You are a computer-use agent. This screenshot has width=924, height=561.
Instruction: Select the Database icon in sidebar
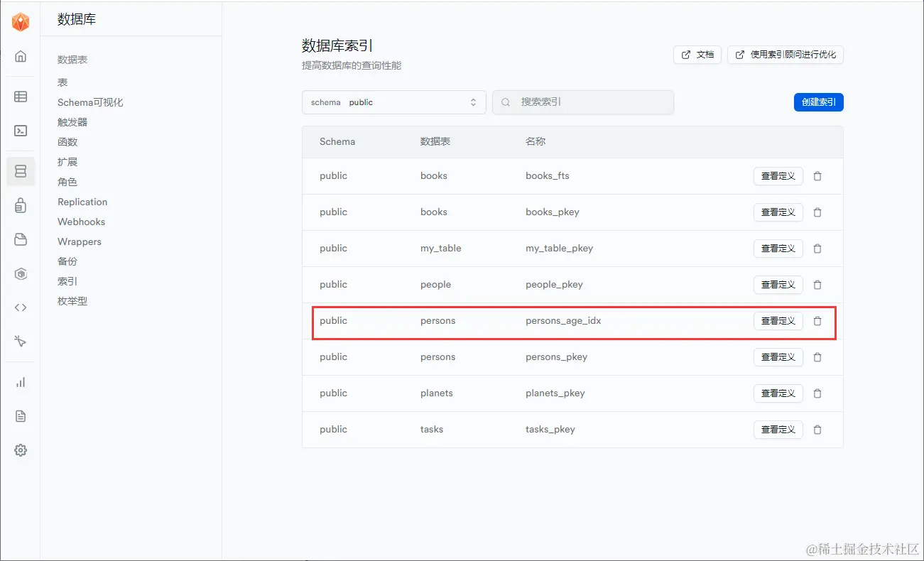[21, 171]
